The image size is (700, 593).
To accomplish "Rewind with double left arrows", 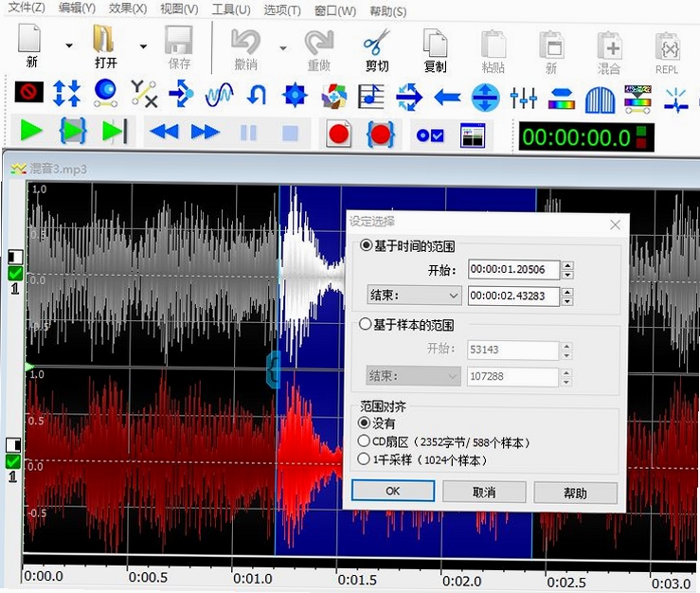I will (164, 133).
